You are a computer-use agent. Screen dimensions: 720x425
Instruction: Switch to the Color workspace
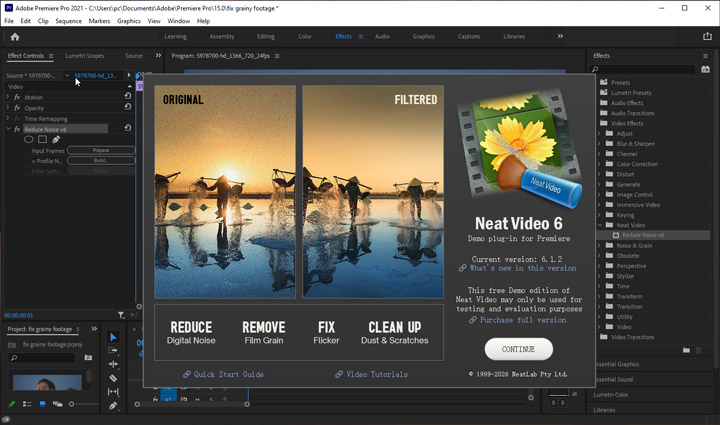point(305,36)
